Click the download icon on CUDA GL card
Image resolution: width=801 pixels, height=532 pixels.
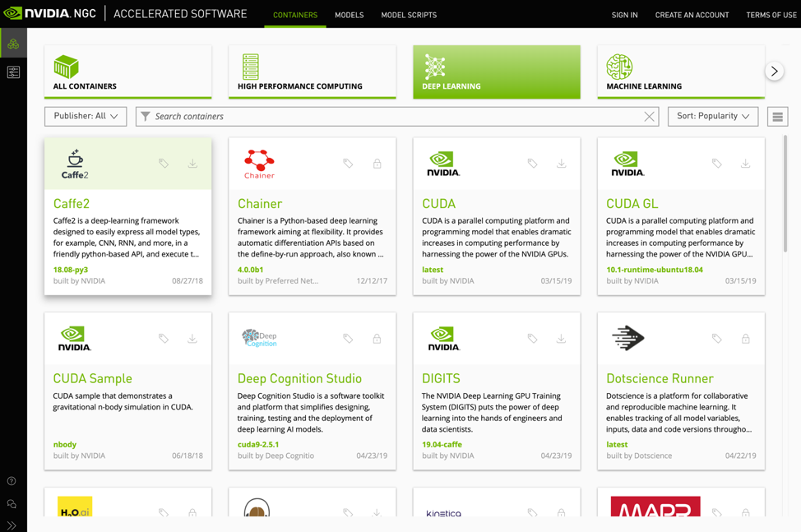click(746, 164)
